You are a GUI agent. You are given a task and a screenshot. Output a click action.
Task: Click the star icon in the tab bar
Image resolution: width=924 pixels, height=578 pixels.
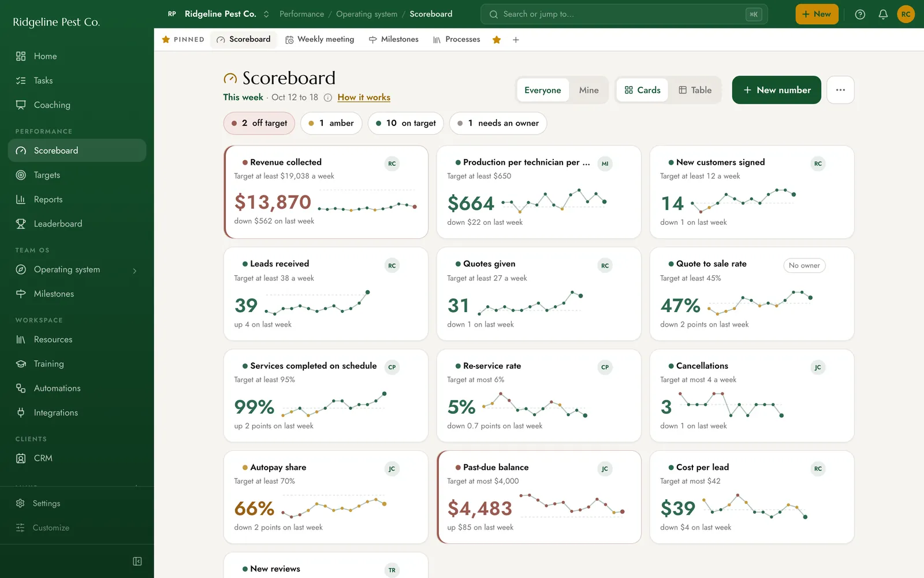(x=497, y=40)
